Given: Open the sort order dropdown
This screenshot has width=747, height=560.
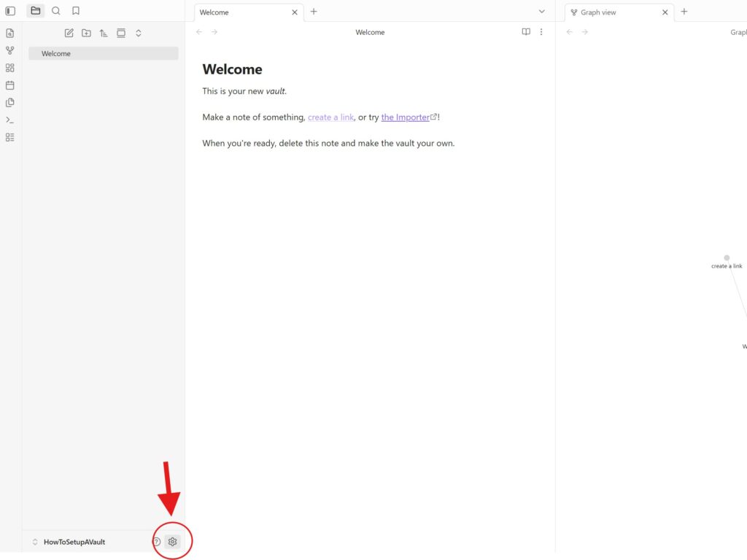Looking at the screenshot, I should [104, 33].
